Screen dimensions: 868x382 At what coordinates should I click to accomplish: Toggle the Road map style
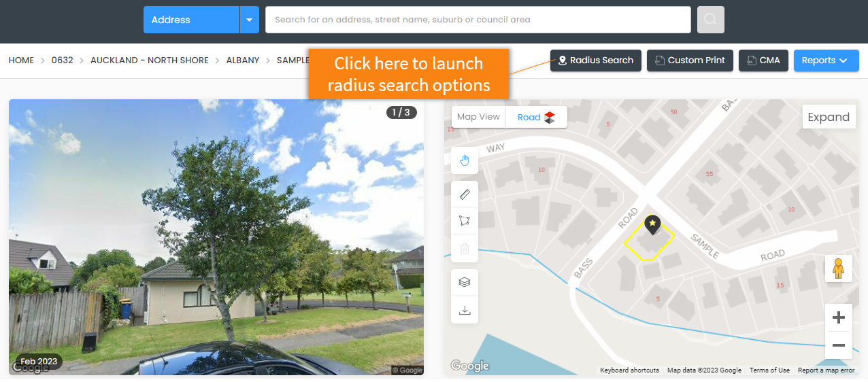coord(537,117)
